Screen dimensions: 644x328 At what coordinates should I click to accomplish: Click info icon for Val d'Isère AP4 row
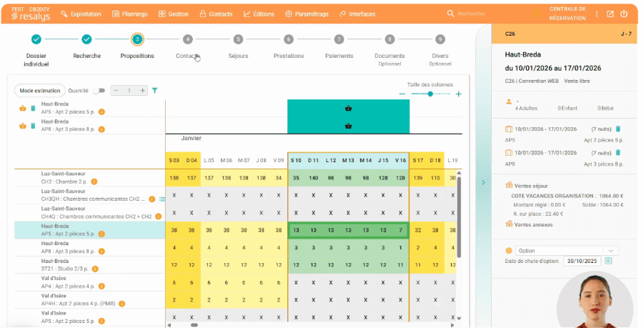click(x=101, y=286)
